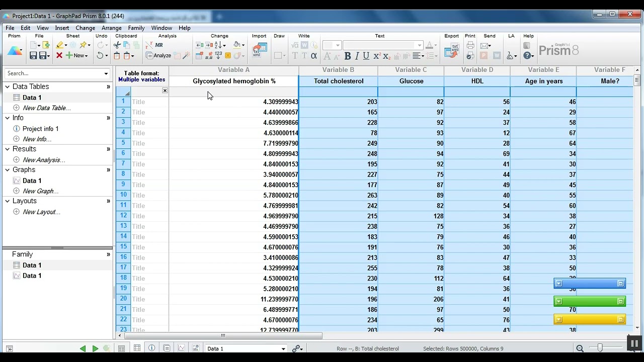
Task: Click the Paste clipboard icon
Action: [x=117, y=56]
